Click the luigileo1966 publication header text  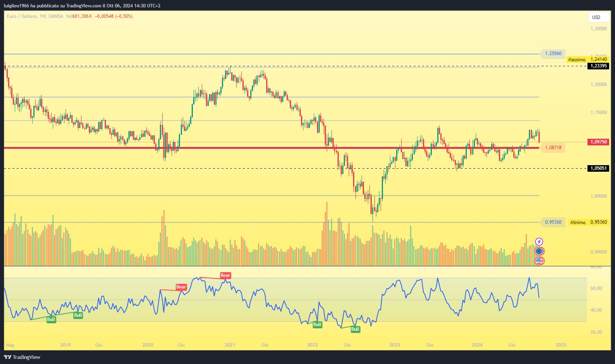82,6
